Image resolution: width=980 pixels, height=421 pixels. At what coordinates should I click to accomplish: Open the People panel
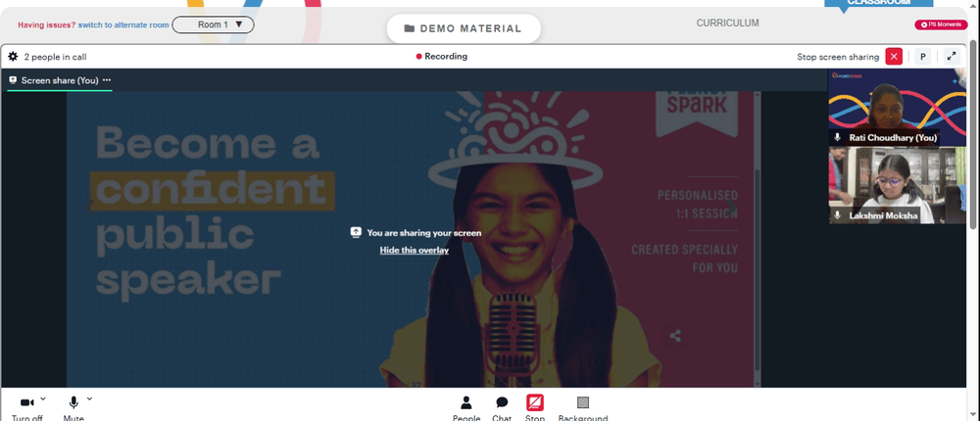466,409
